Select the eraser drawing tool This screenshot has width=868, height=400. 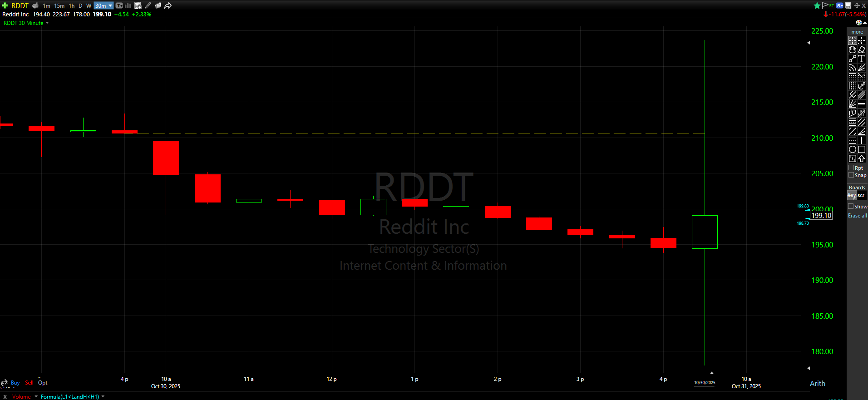pyautogui.click(x=862, y=49)
